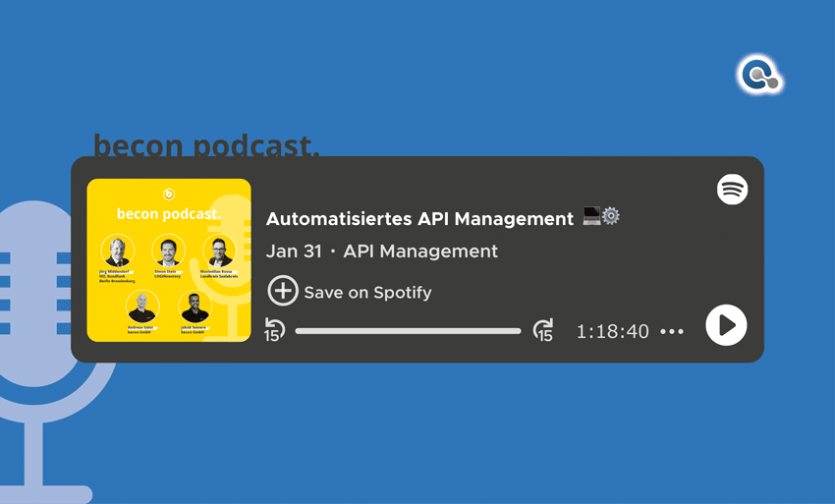This screenshot has width=835, height=504.
Task: Click the top-left portrait on cover art
Action: [x=118, y=251]
